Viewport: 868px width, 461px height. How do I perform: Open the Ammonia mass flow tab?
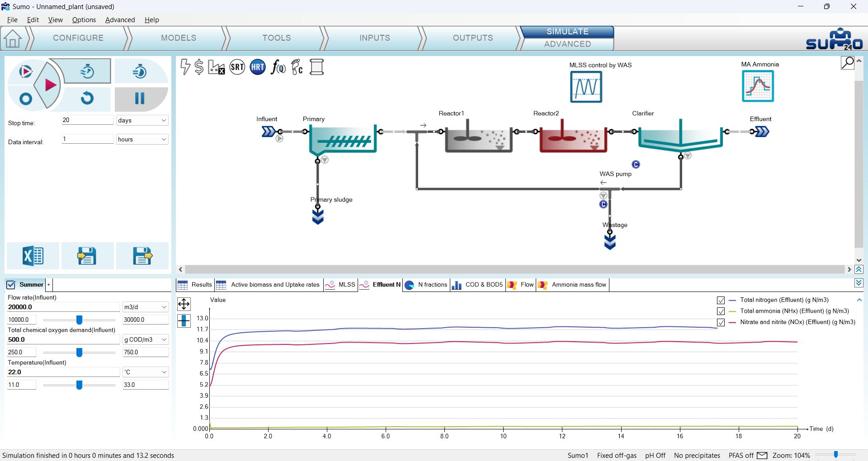click(573, 285)
